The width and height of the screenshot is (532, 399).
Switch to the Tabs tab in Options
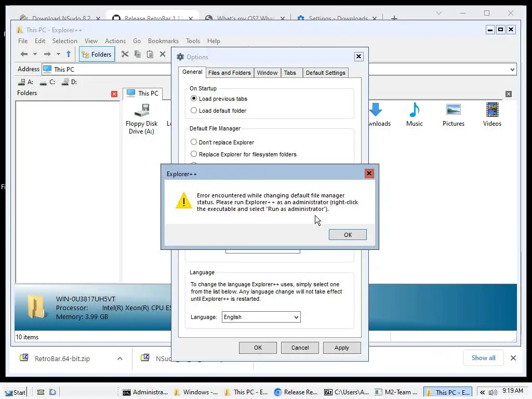(x=290, y=73)
